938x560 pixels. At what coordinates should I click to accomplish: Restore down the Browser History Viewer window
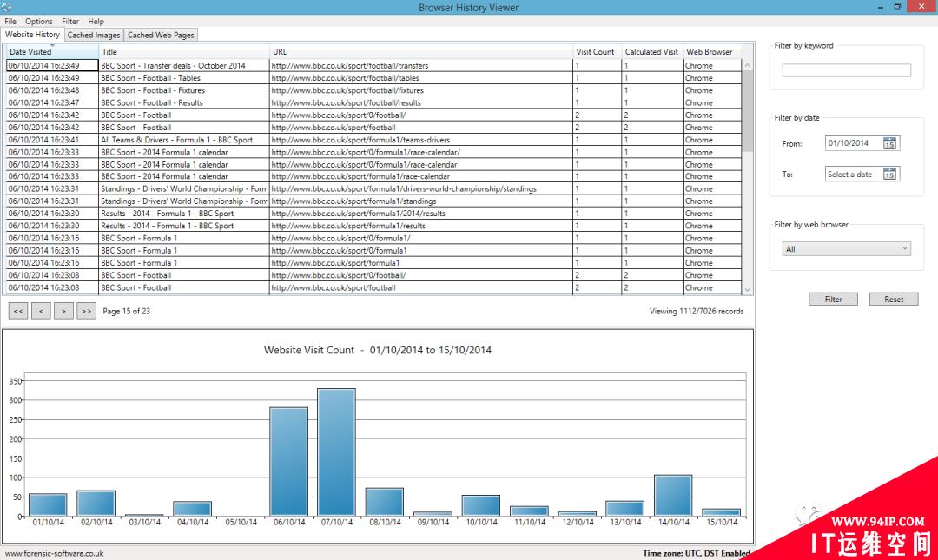897,7
